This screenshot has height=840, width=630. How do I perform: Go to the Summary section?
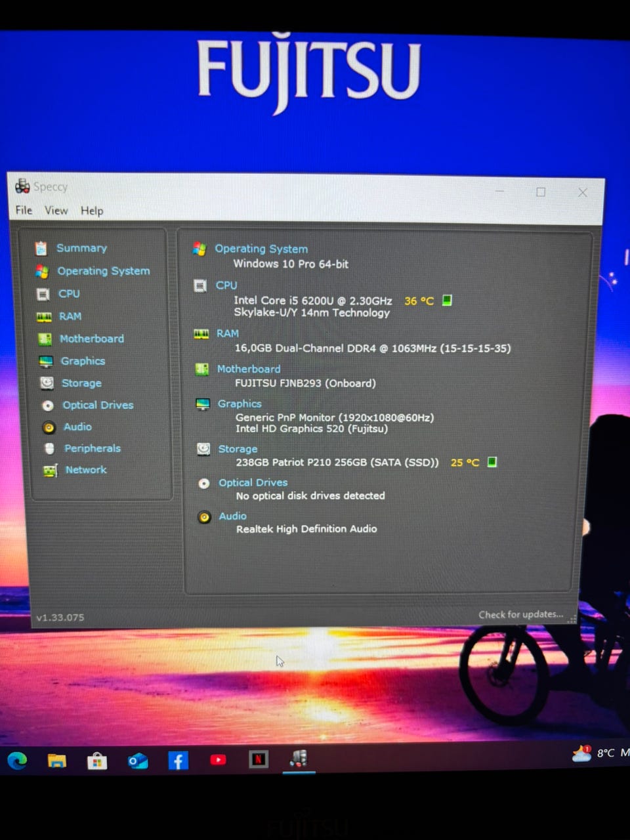click(x=81, y=248)
